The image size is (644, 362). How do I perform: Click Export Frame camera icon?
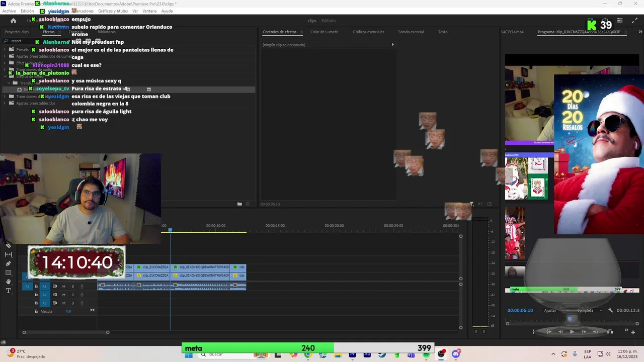pyautogui.click(x=610, y=331)
